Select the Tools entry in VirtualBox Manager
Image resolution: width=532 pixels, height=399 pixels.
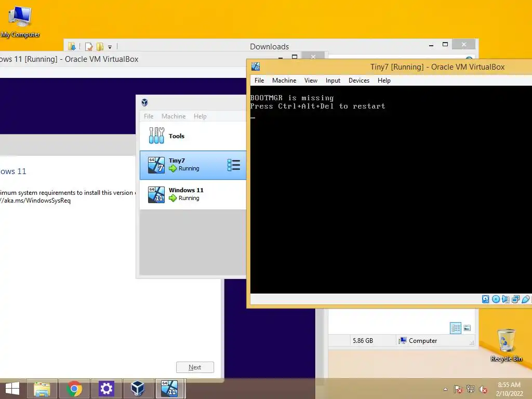[193, 136]
